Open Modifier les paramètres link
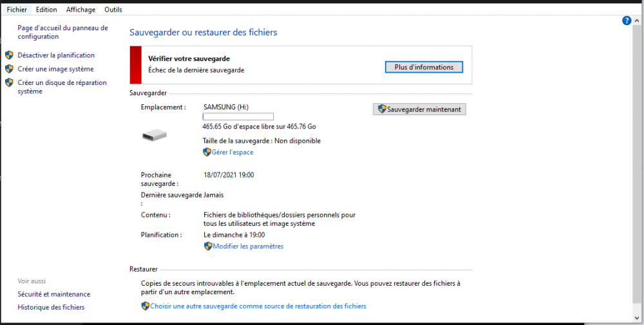Image resolution: width=644 pixels, height=325 pixels. pos(248,246)
